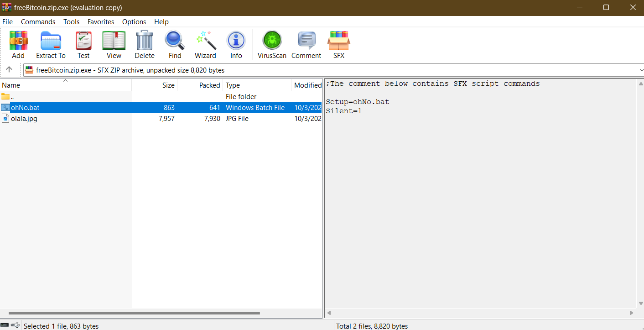Image resolution: width=644 pixels, height=330 pixels.
Task: Open the View file icon
Action: pyautogui.click(x=113, y=44)
